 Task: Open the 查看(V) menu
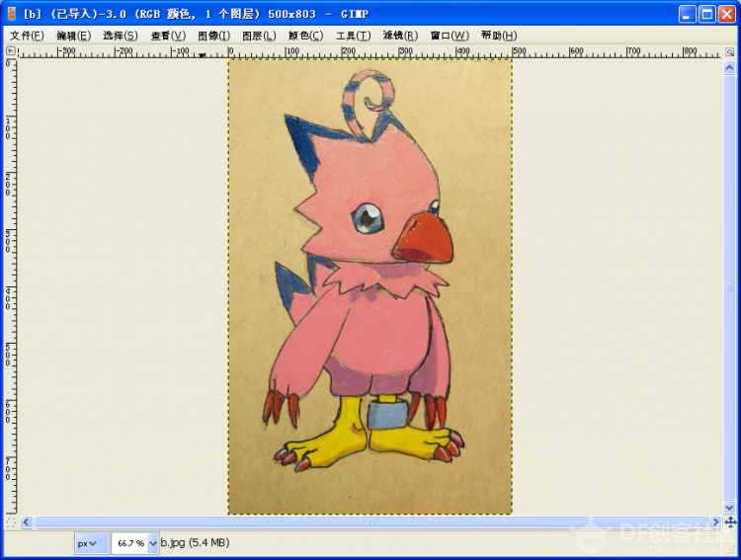tap(168, 36)
